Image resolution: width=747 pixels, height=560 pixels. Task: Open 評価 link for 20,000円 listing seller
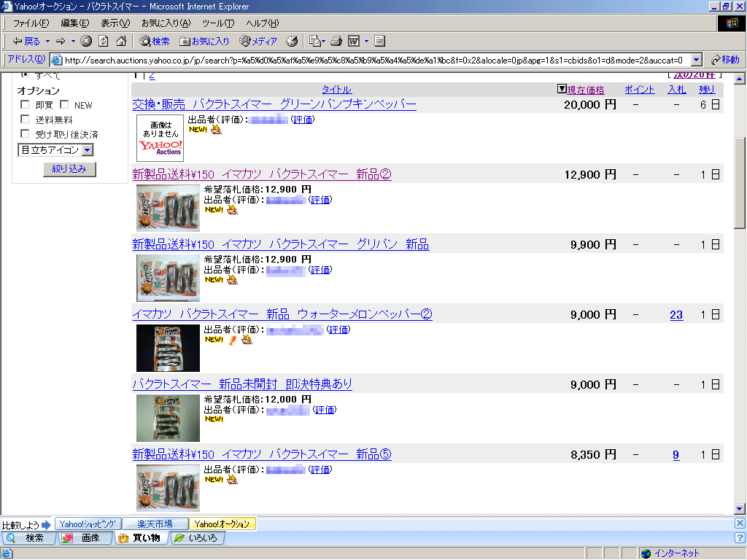pyautogui.click(x=303, y=120)
